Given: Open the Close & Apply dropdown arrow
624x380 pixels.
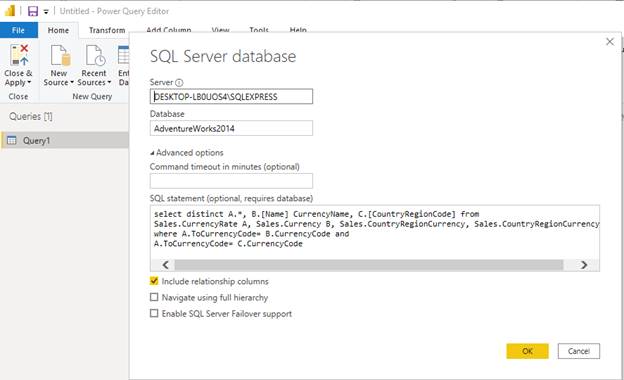Looking at the screenshot, I should (29, 83).
